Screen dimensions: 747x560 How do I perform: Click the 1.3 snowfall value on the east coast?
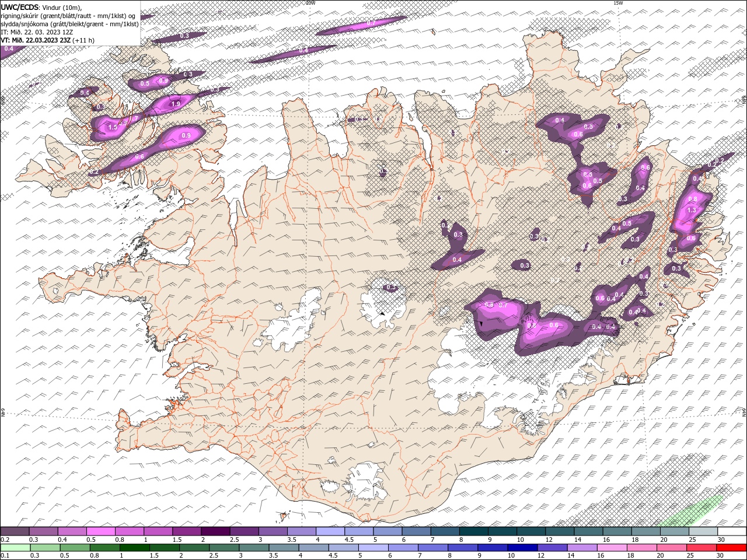692,210
